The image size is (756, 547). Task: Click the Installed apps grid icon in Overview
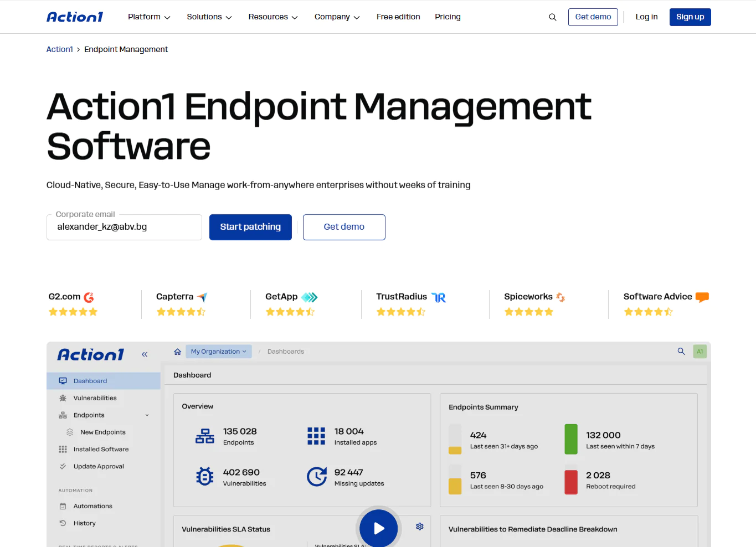(316, 436)
